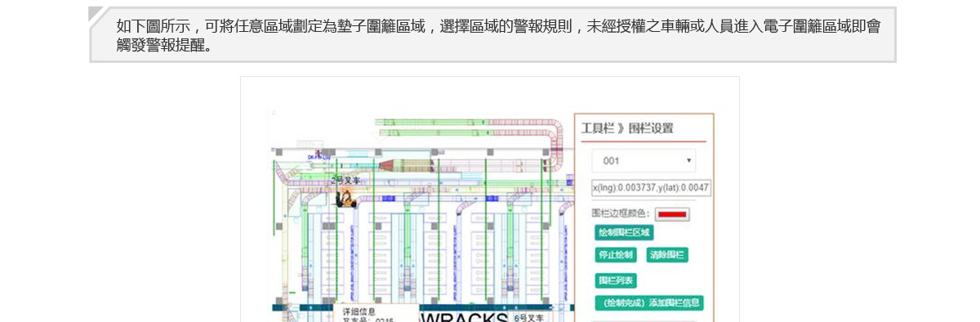Click the 围栏边框颜色 label
The width and height of the screenshot is (980, 322).
(x=621, y=214)
